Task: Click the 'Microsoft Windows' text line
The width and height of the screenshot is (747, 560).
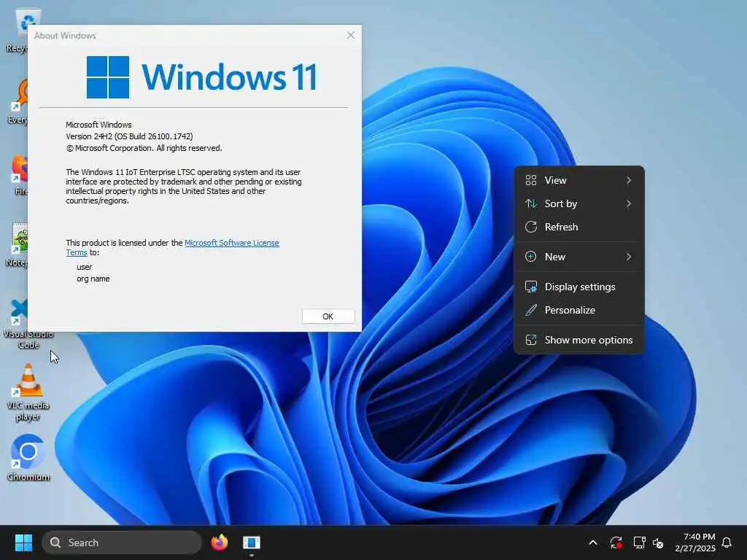Action: pyautogui.click(x=98, y=125)
